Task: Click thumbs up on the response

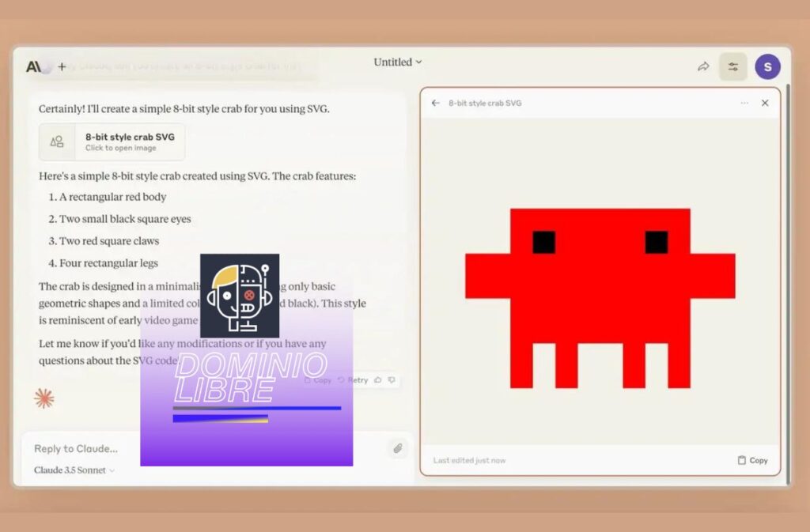Action: coord(378,380)
